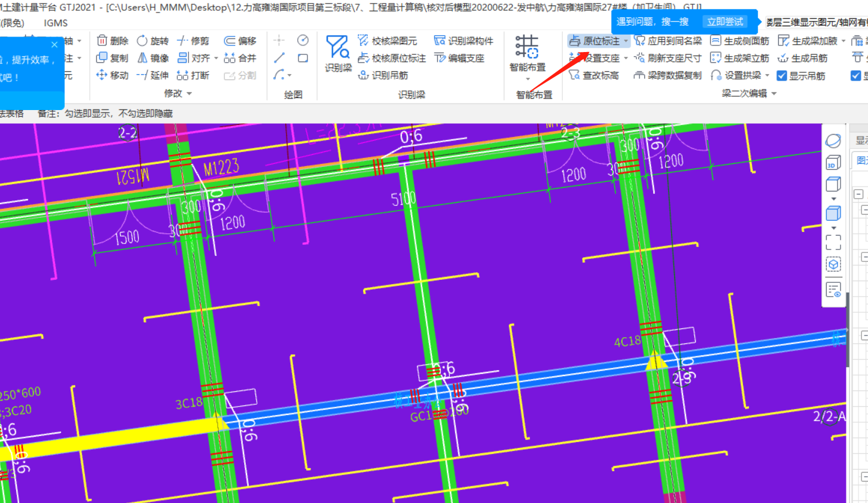Viewport: 868px width, 503px height.
Task: Select the line drawing tool in 绘图
Action: click(279, 58)
